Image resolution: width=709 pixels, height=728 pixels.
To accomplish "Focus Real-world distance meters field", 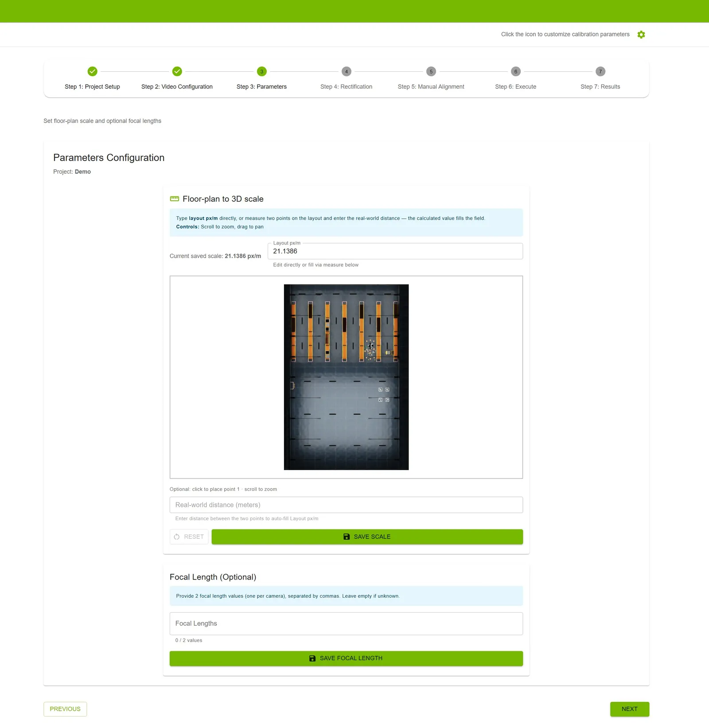I will (346, 505).
